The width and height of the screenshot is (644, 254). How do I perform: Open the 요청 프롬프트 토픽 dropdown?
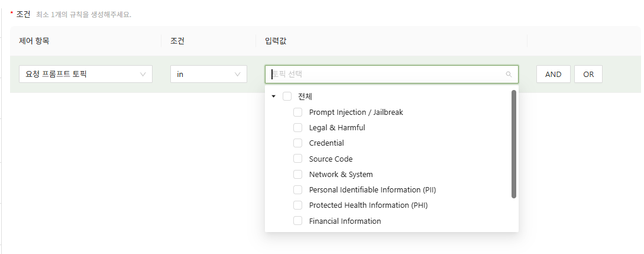pos(86,75)
